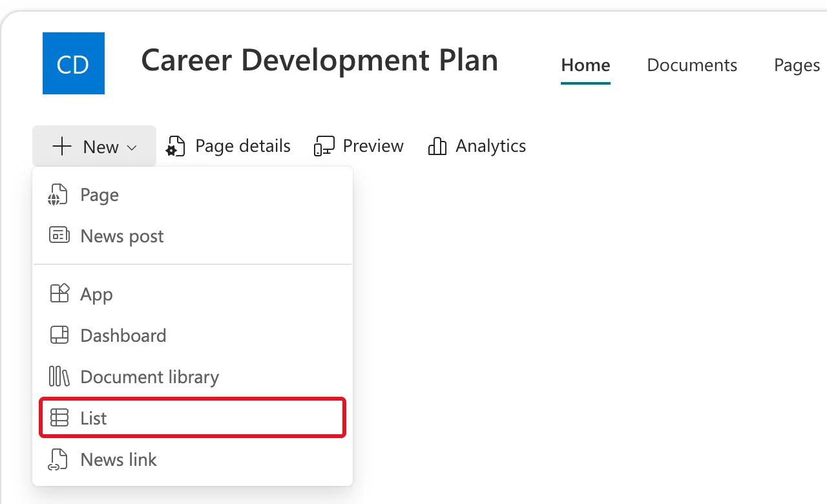The height and width of the screenshot is (504, 827).
Task: Open the Career Development Plan site title
Action: click(x=320, y=61)
